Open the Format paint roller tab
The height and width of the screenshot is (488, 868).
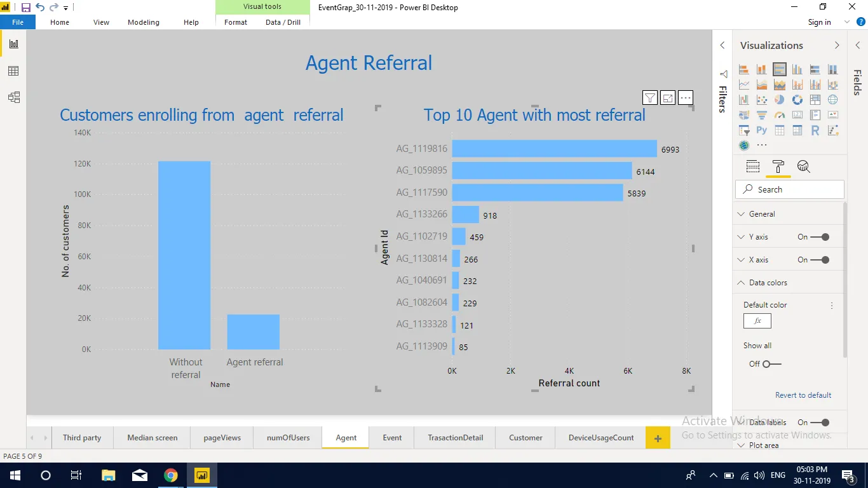point(778,167)
